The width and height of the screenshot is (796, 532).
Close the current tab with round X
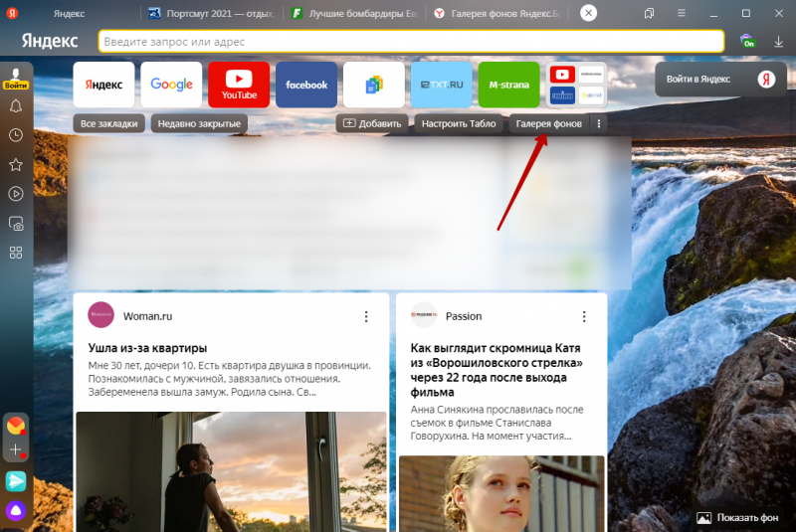[588, 13]
